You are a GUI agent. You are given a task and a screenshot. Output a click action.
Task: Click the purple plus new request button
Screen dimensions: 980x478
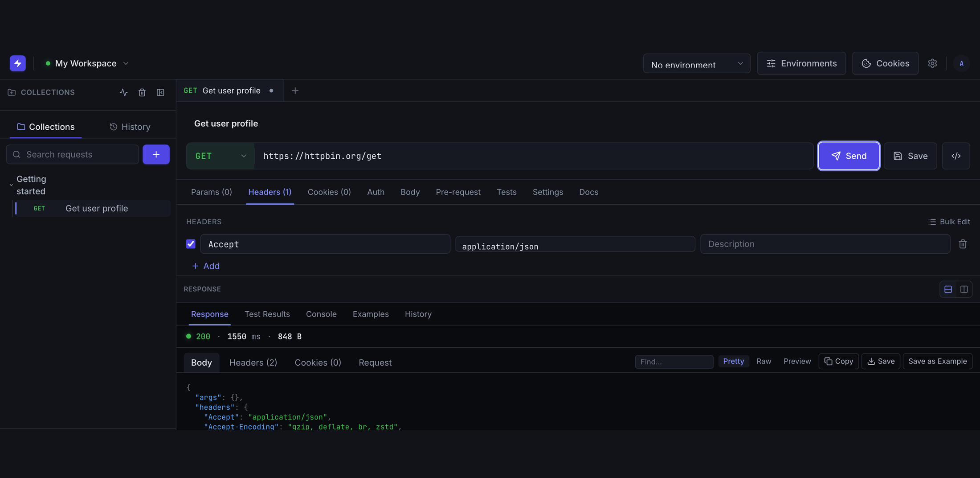[x=156, y=154]
